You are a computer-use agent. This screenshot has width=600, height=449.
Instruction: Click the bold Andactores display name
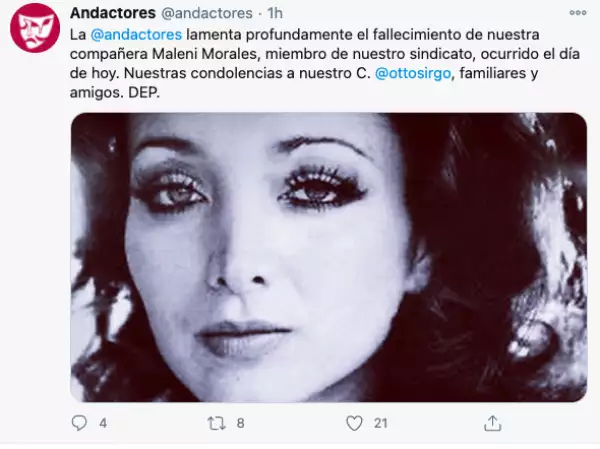pyautogui.click(x=113, y=13)
